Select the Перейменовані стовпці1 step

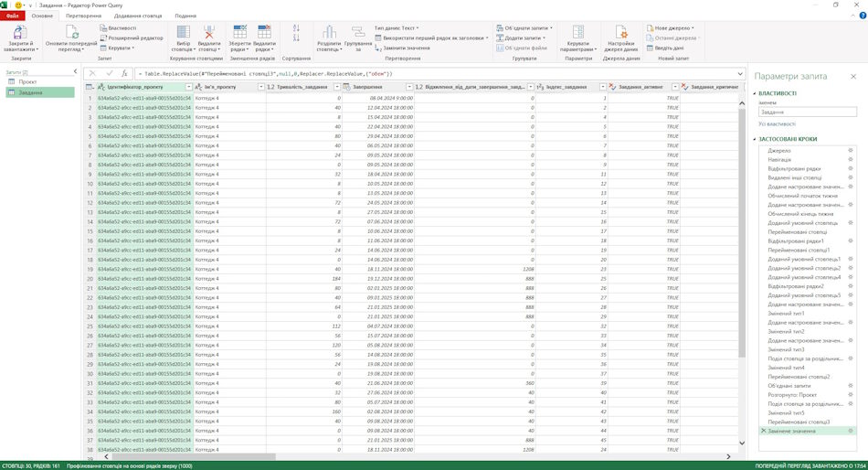pos(807,250)
